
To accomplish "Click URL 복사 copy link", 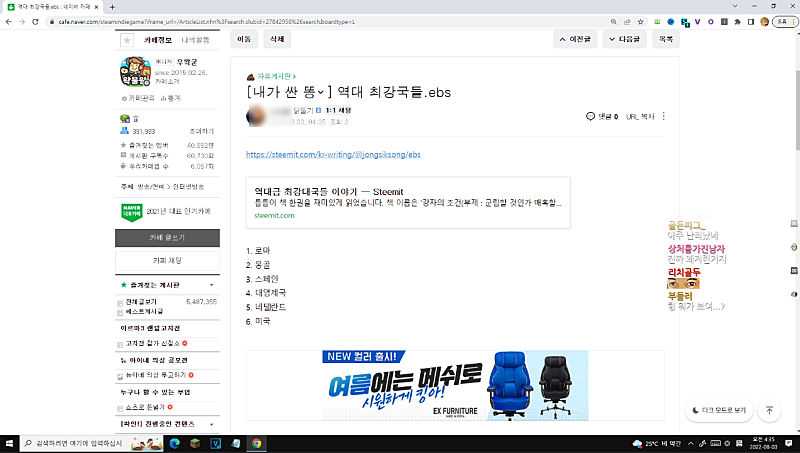I will pyautogui.click(x=640, y=117).
